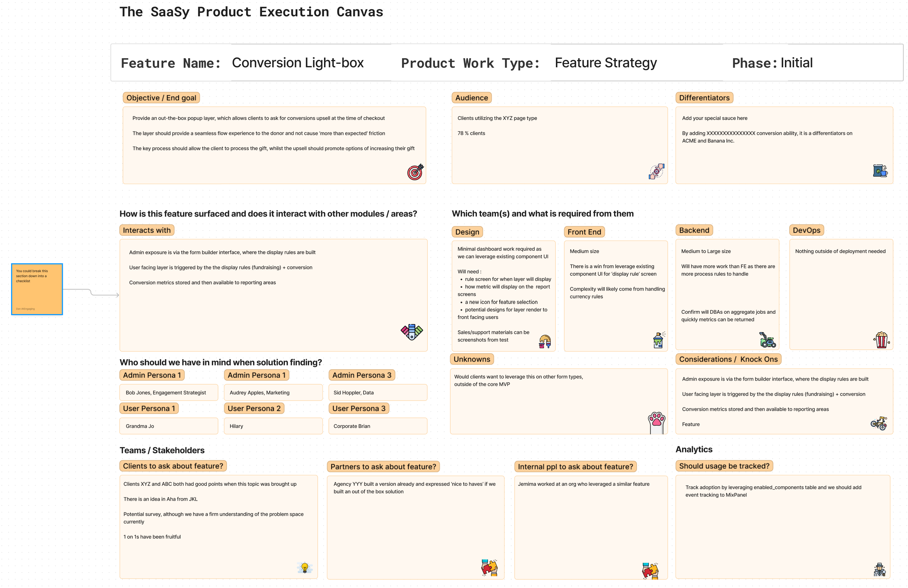Image resolution: width=908 pixels, height=588 pixels.
Task: Click the Objective / End goal label
Action: tap(161, 98)
